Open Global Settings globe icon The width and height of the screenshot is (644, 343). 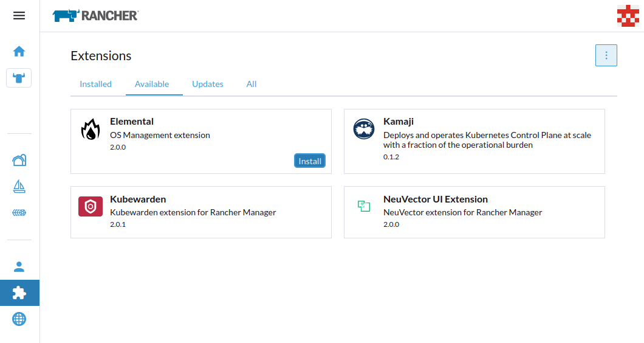19,319
